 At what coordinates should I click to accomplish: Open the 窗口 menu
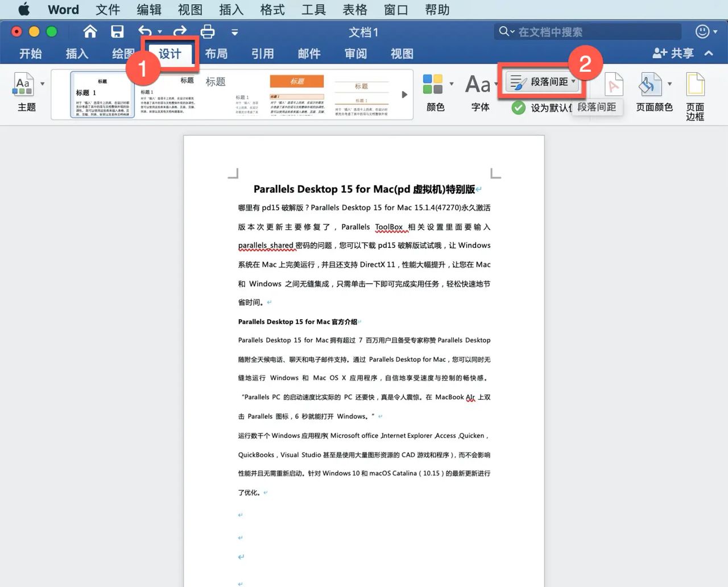(x=396, y=10)
